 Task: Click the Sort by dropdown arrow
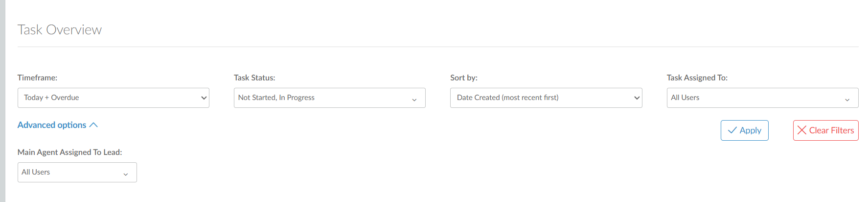(x=637, y=98)
